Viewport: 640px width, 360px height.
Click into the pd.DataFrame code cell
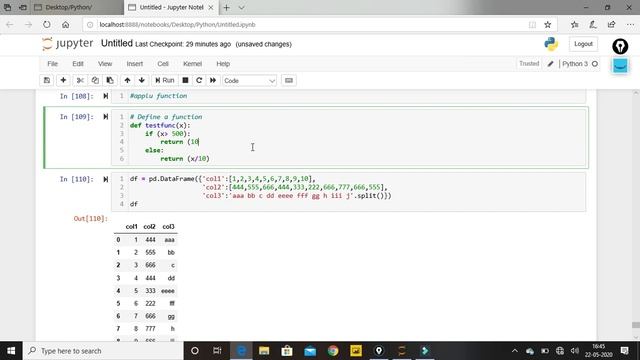tap(349, 191)
